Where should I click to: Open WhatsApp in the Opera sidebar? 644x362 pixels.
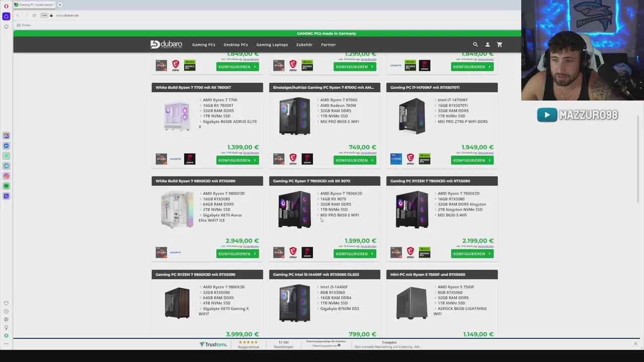[6, 156]
